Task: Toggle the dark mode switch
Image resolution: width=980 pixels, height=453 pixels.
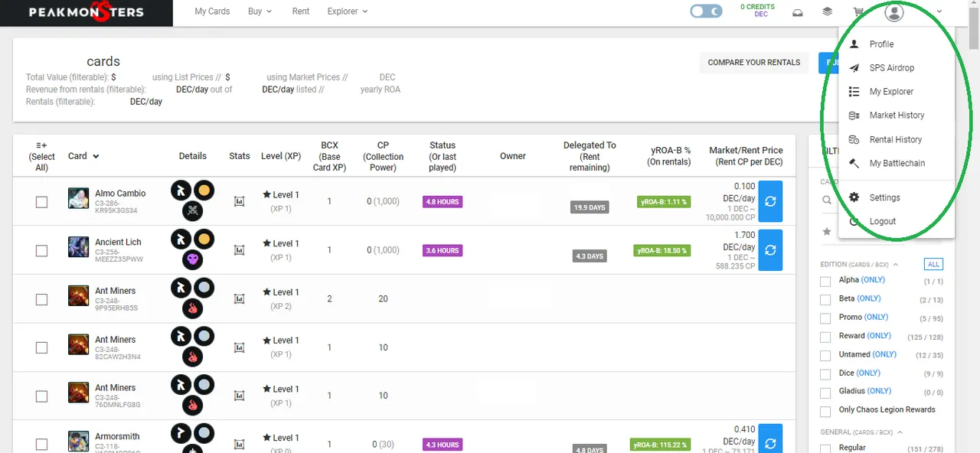Action: coord(705,11)
